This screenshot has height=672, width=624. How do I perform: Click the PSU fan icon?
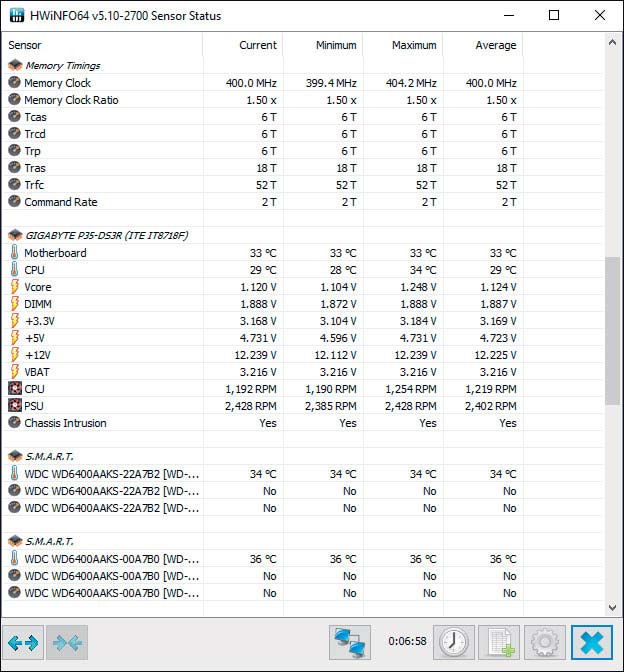[15, 405]
